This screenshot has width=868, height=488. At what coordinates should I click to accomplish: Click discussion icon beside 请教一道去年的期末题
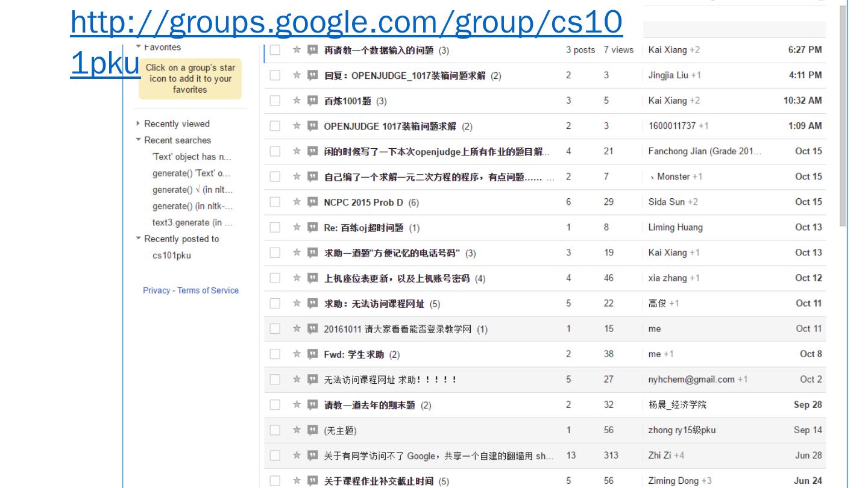[x=312, y=405]
